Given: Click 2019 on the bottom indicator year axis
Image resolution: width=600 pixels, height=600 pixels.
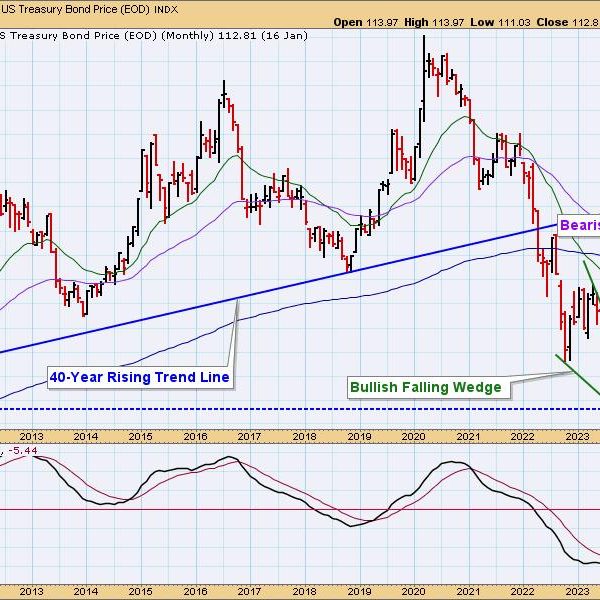Looking at the screenshot, I should [x=359, y=591].
